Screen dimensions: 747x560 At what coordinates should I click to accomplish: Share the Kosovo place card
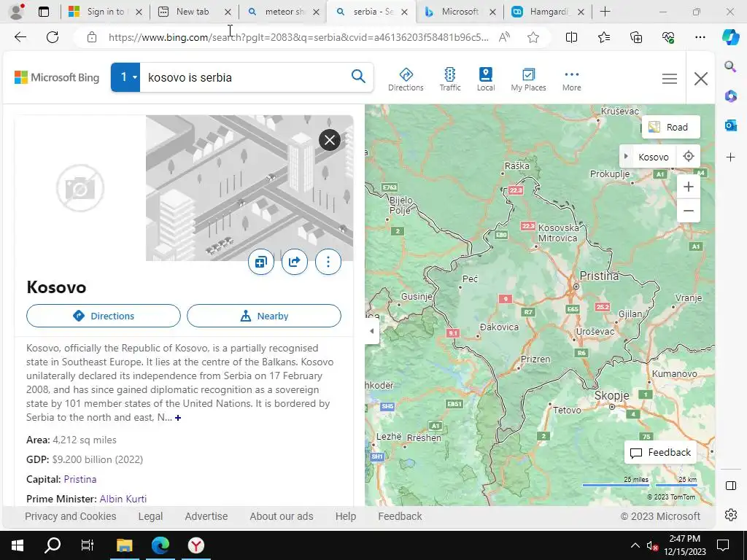[295, 262]
